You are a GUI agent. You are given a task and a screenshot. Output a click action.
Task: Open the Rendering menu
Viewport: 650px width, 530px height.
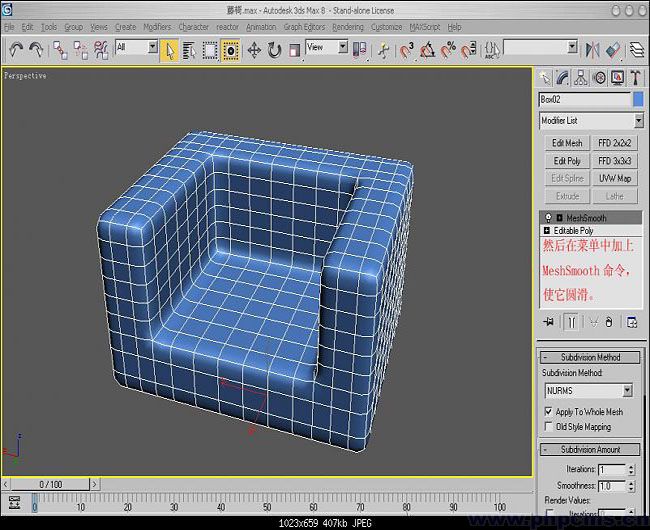pyautogui.click(x=348, y=27)
